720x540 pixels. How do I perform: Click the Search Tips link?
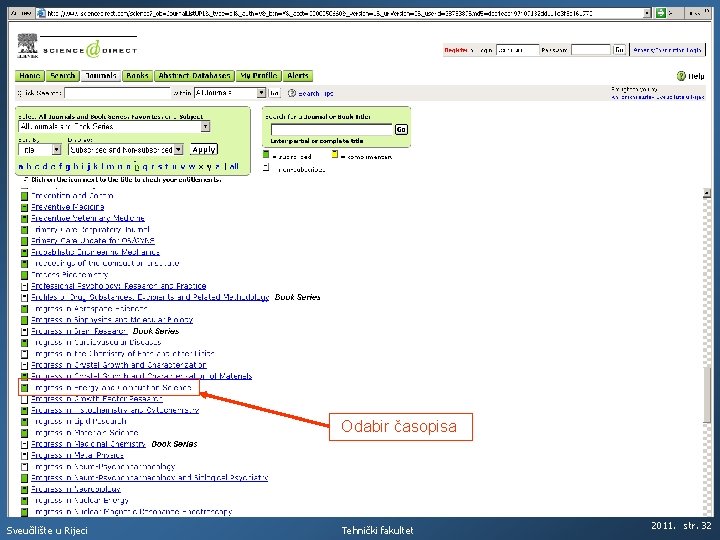pyautogui.click(x=315, y=94)
